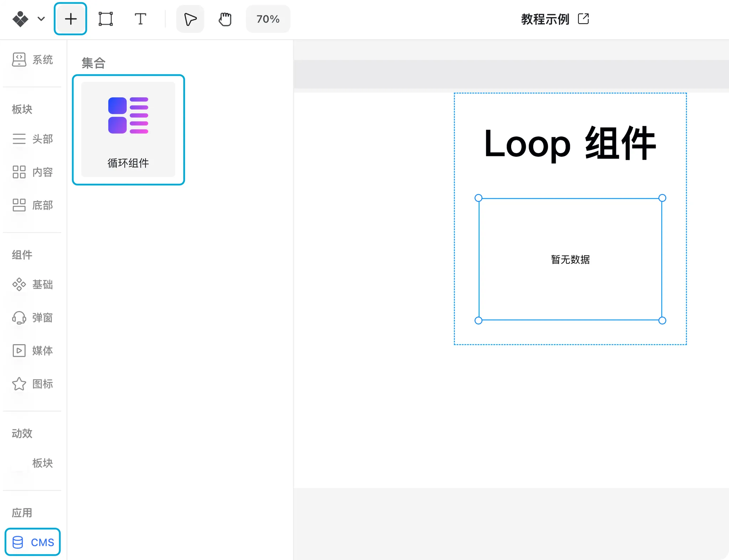The height and width of the screenshot is (560, 729).
Task: Open the external link icon beside 教程示例
Action: pos(583,19)
